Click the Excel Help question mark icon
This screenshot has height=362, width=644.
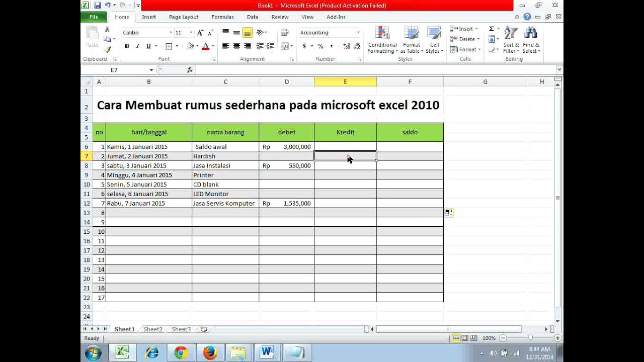point(527,17)
